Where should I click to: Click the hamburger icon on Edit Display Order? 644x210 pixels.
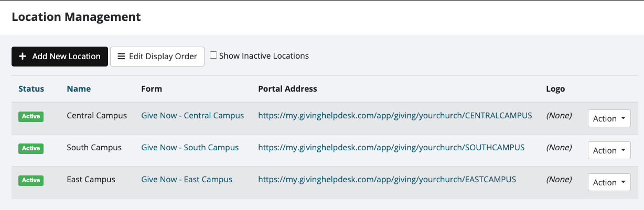click(x=121, y=57)
